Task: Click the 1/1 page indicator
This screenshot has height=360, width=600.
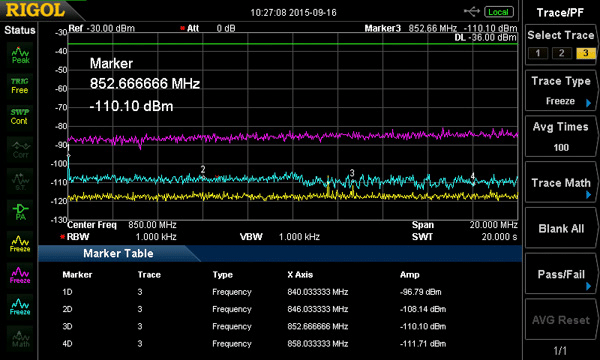Action: coord(560,350)
